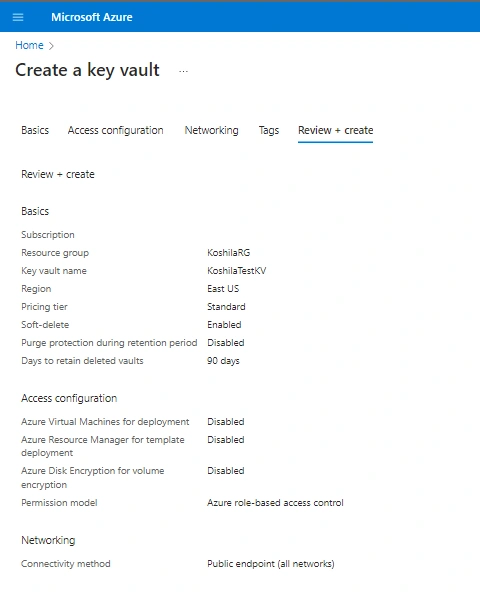This screenshot has height=600, width=480.
Task: Switch to the Basics tab
Action: (35, 130)
